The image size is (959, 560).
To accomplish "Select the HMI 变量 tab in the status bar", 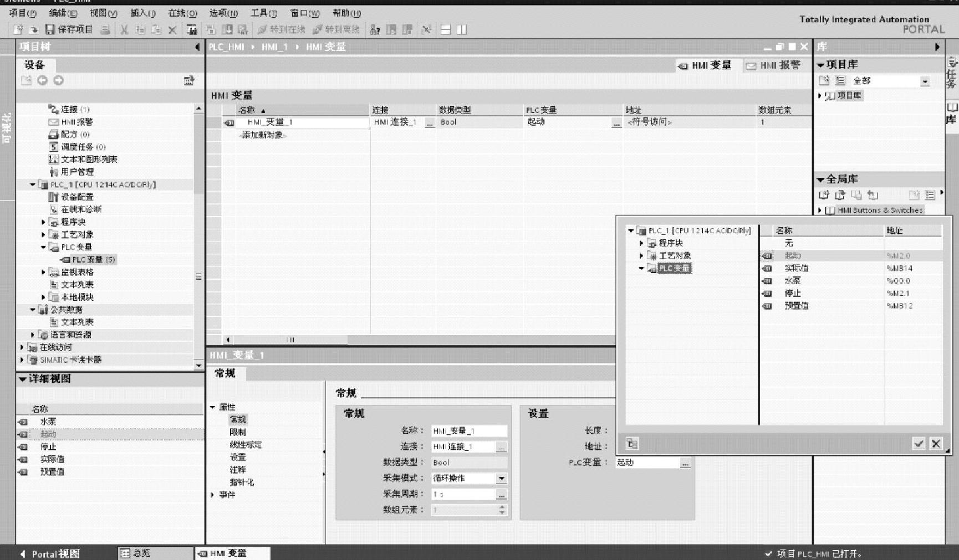I will point(232,553).
